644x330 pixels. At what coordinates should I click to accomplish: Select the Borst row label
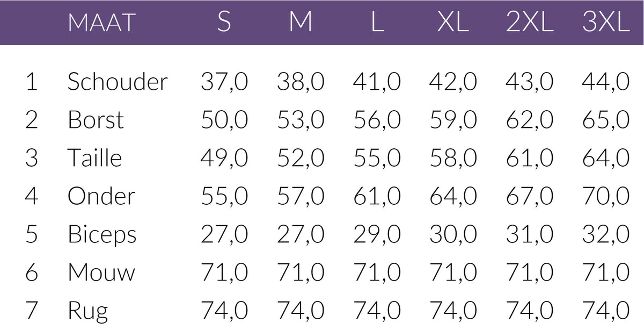point(96,120)
